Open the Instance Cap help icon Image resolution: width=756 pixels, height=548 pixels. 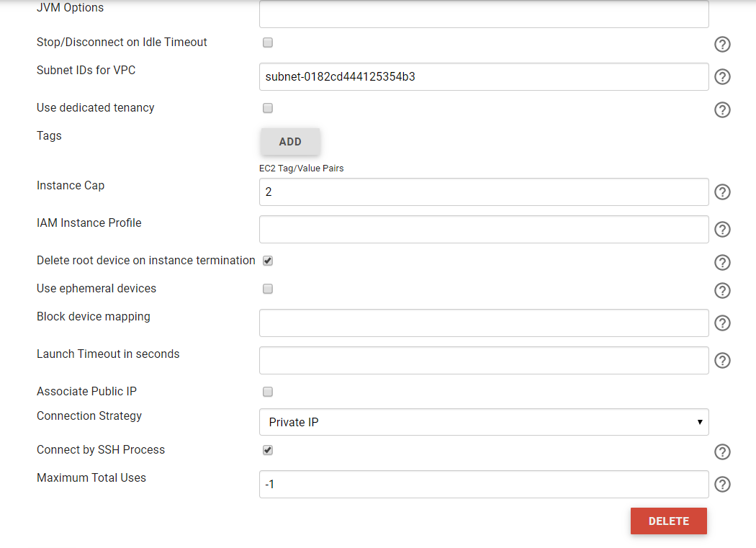pyautogui.click(x=722, y=192)
